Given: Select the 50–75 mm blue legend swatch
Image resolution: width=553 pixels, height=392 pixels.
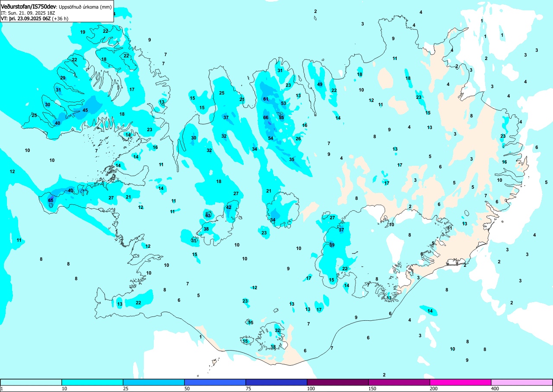Looking at the screenshot, I should (x=215, y=383).
